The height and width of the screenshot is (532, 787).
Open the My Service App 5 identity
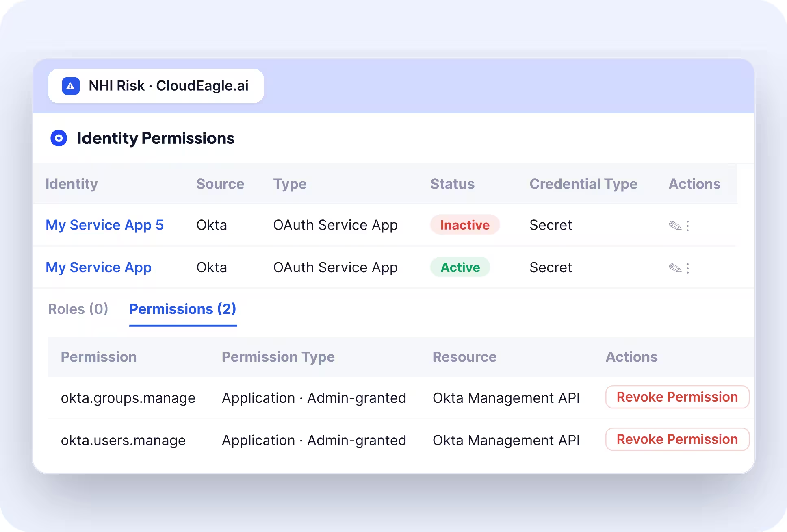(x=104, y=225)
